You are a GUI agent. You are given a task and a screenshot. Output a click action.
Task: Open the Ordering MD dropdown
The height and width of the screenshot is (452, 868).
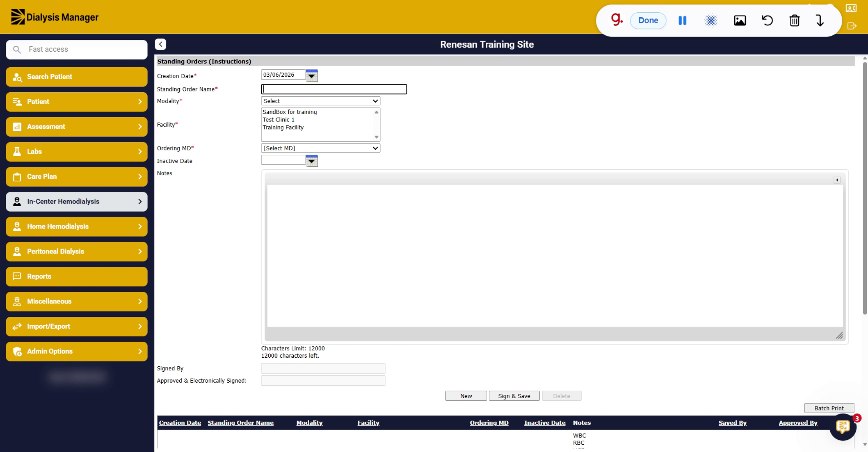click(320, 148)
